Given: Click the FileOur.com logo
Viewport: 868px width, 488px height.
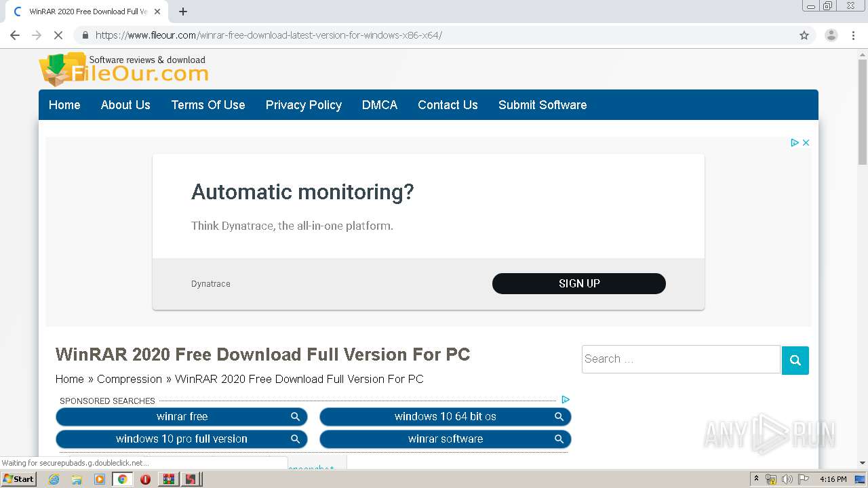Looking at the screenshot, I should (123, 69).
